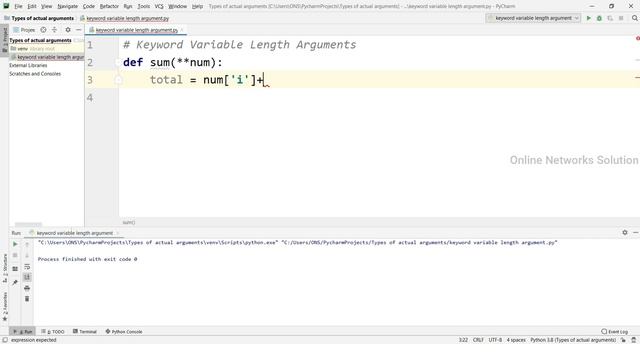Open the Terminal tool window tab
640x360 pixels.
tap(85, 331)
